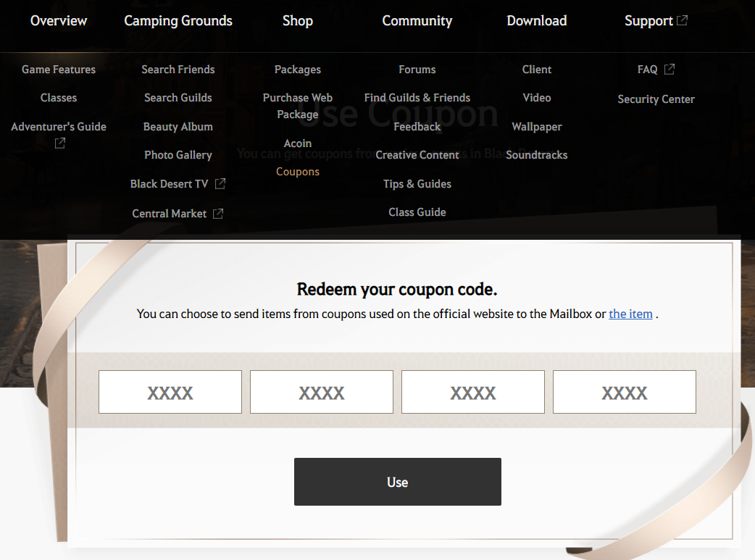Go to Game Features
Image resolution: width=755 pixels, height=560 pixels.
[59, 70]
